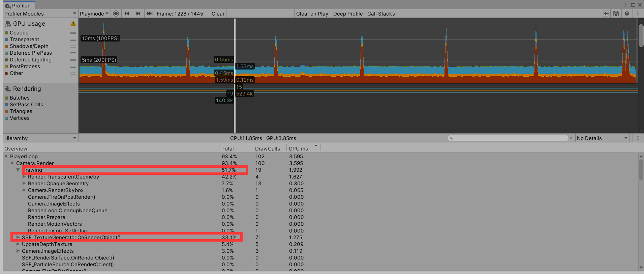Image resolution: width=644 pixels, height=274 pixels.
Task: Open profiler toolbar kebab menu
Action: (638, 13)
